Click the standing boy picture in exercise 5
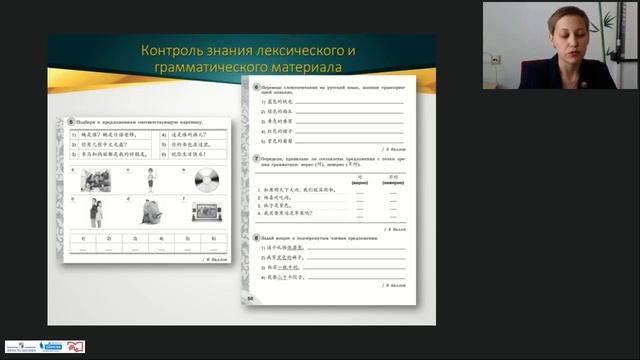Image resolution: width=640 pixels, height=360 pixels. pos(151,180)
